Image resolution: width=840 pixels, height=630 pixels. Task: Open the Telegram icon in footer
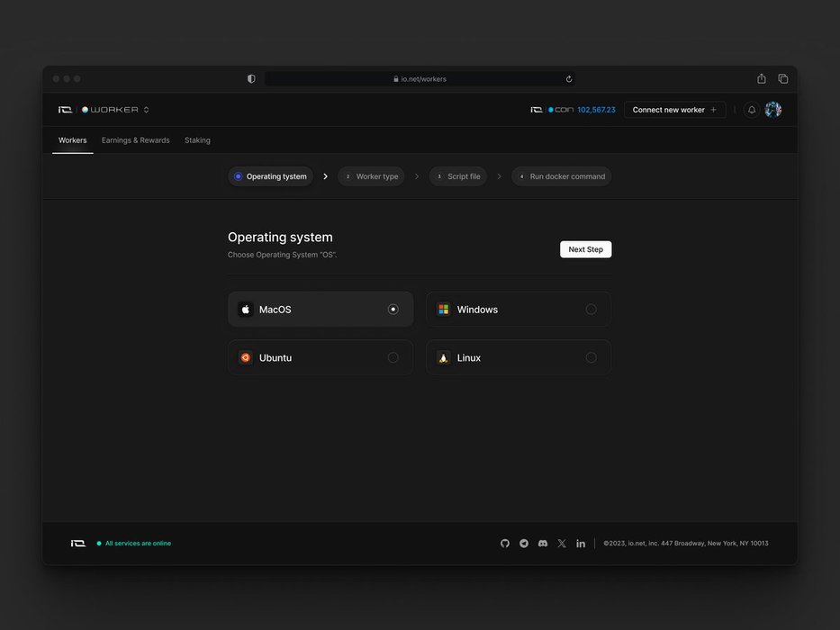click(x=524, y=544)
